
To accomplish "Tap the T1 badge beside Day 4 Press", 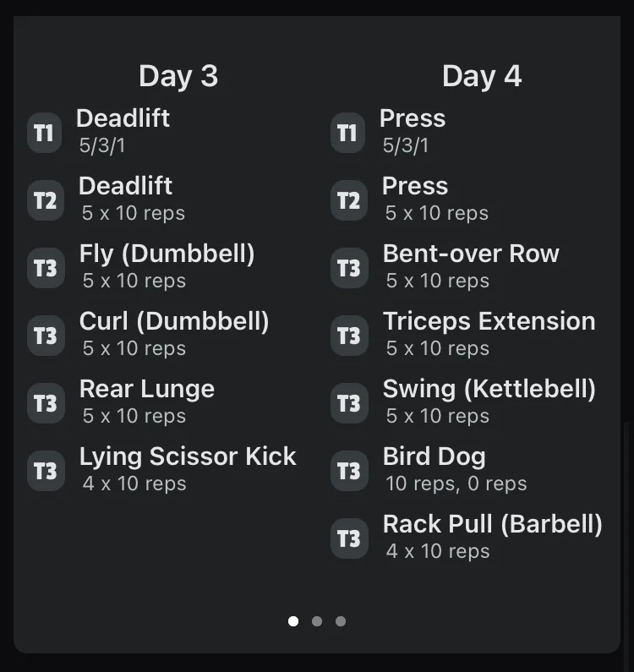I will (x=347, y=134).
